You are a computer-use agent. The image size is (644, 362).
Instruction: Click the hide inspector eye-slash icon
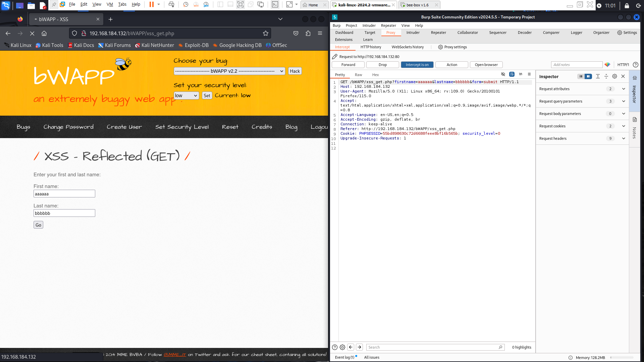tap(503, 74)
